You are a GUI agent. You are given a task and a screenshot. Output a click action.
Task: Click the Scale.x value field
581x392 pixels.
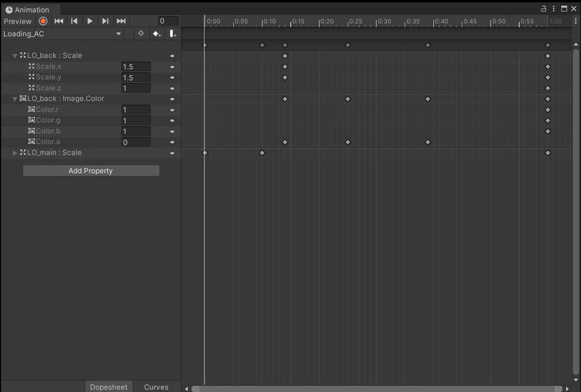pos(136,67)
